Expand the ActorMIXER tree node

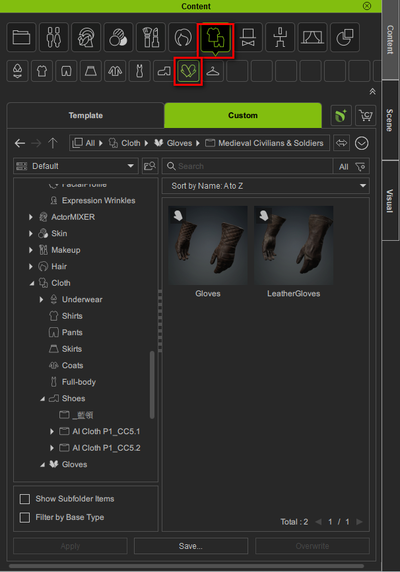coord(31,217)
